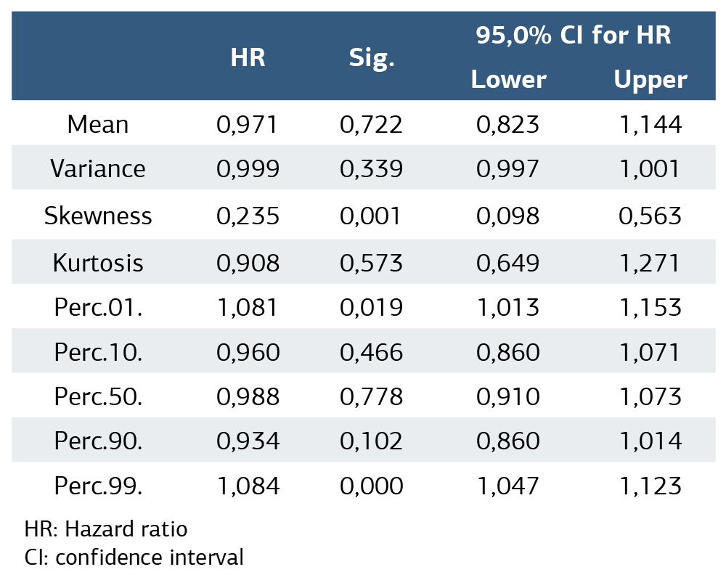Screen dimensions: 726x588
Task: Select the Skewness row label
Action: pos(98,216)
